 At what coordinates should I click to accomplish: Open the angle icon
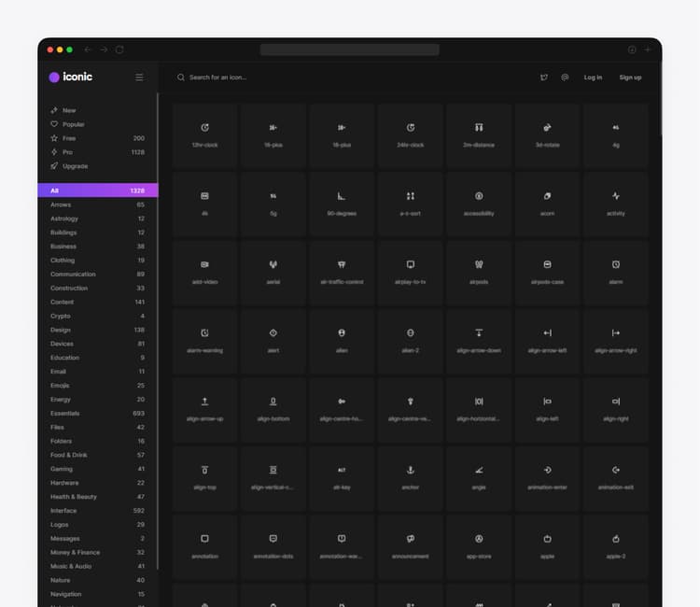[479, 479]
